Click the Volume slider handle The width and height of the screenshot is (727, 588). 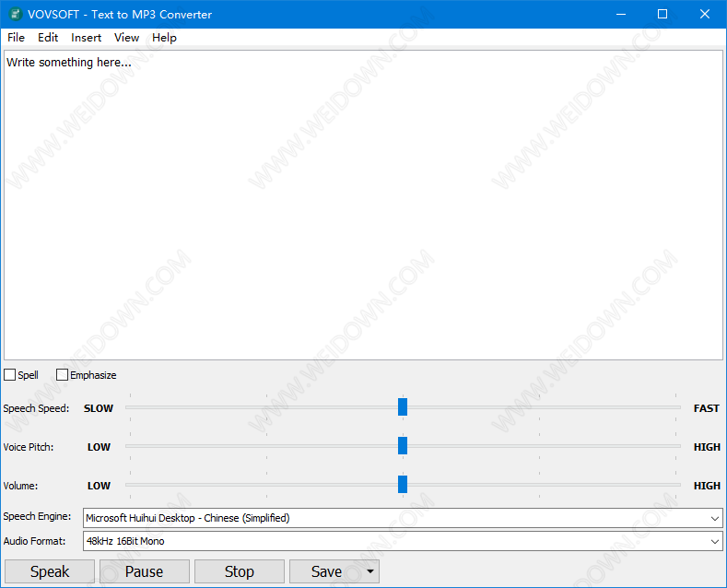(x=403, y=484)
